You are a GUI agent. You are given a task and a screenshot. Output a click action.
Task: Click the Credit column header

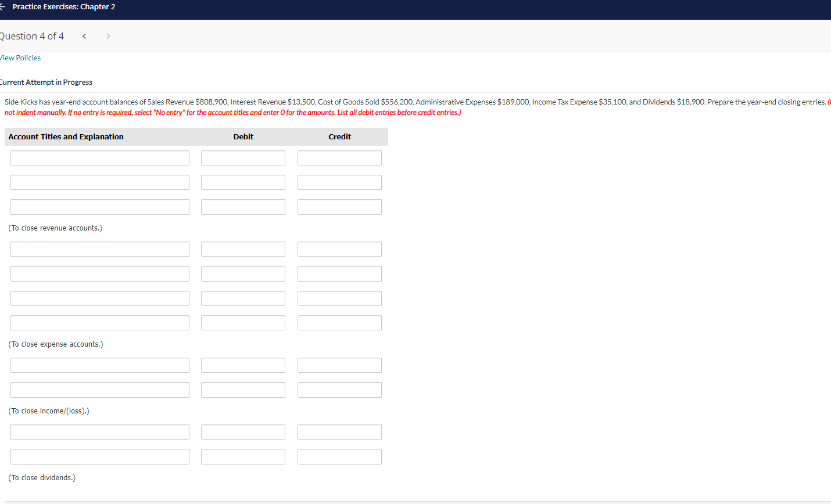pyautogui.click(x=340, y=136)
